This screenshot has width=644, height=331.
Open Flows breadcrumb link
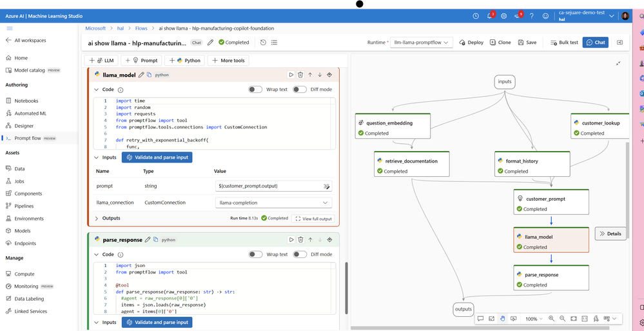pyautogui.click(x=141, y=28)
